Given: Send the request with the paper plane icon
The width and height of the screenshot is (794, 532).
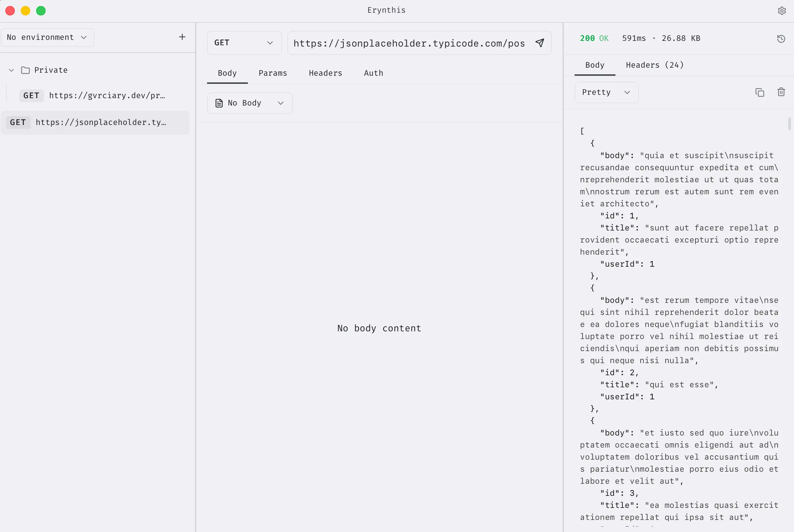Looking at the screenshot, I should coord(539,43).
